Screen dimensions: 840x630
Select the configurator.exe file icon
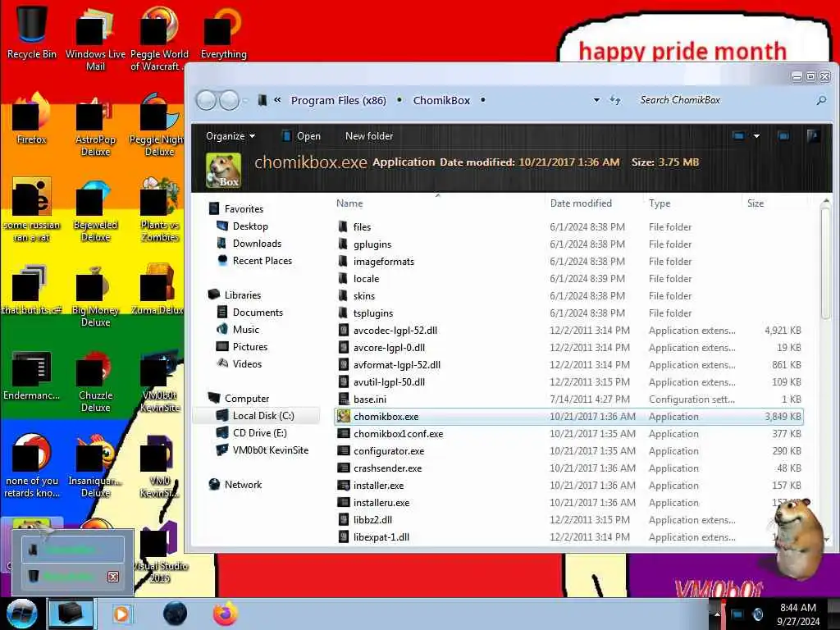[344, 450]
